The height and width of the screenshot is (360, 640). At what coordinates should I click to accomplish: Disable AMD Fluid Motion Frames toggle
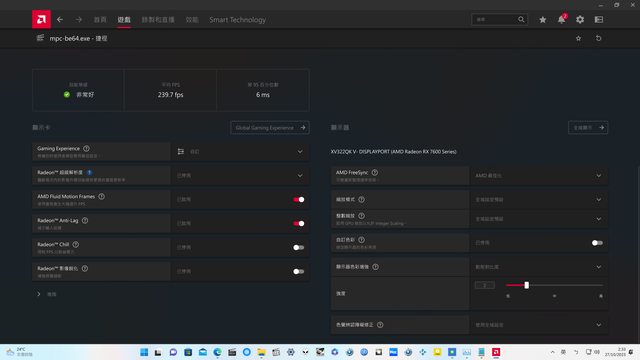pos(299,200)
